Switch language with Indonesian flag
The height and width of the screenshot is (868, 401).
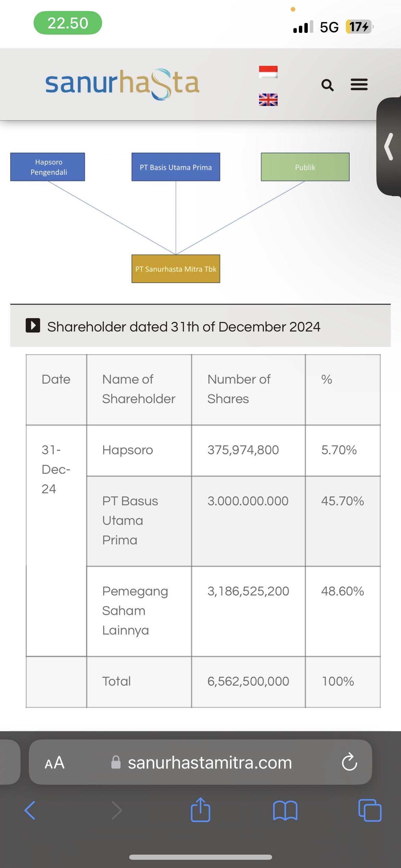[x=268, y=72]
